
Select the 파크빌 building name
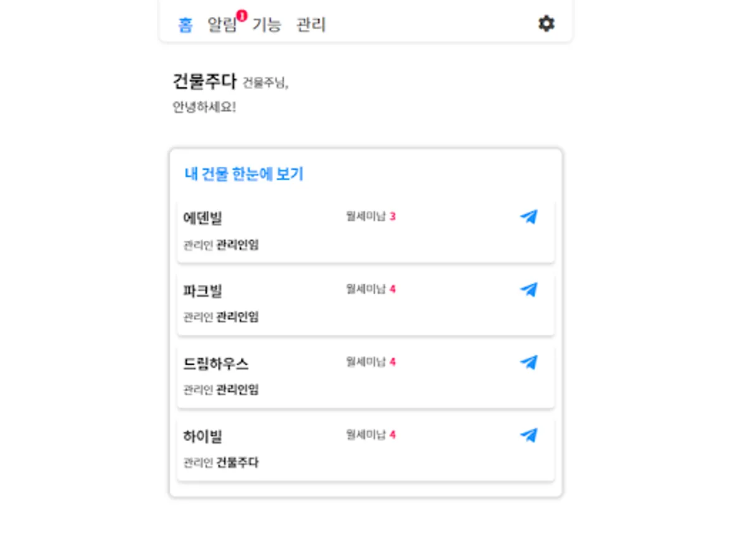click(x=202, y=291)
